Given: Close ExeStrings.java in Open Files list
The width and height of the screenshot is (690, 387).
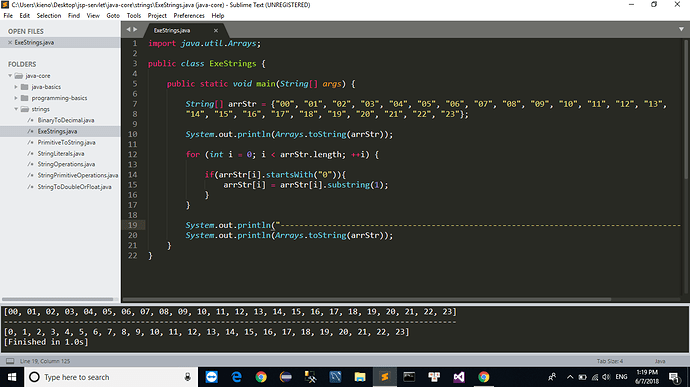Looking at the screenshot, I should tap(10, 43).
